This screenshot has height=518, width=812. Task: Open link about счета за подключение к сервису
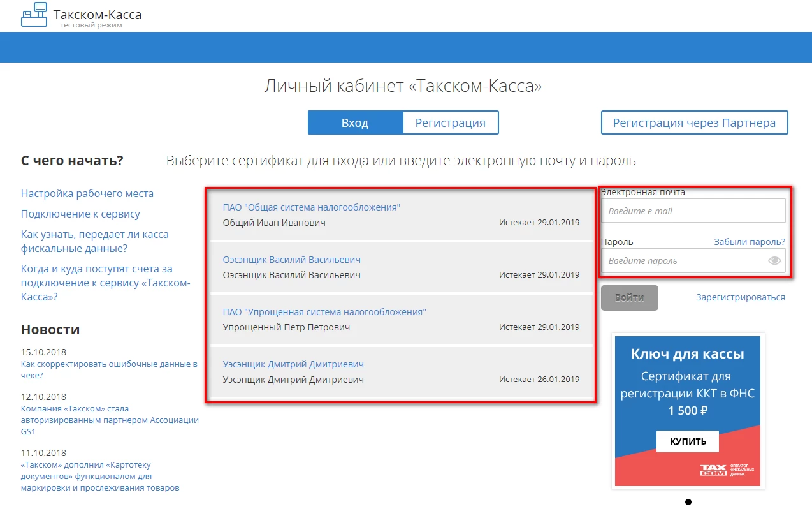click(x=105, y=283)
